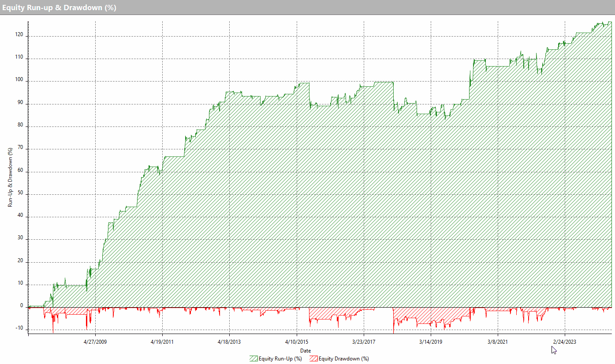Click the date label 4/27/2009
615x364 pixels.
tap(96, 342)
